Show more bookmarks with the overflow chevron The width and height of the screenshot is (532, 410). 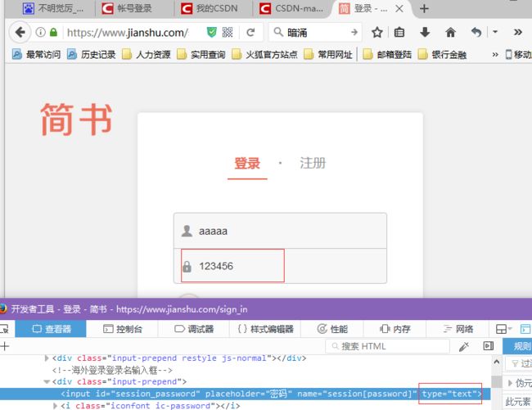pos(495,54)
